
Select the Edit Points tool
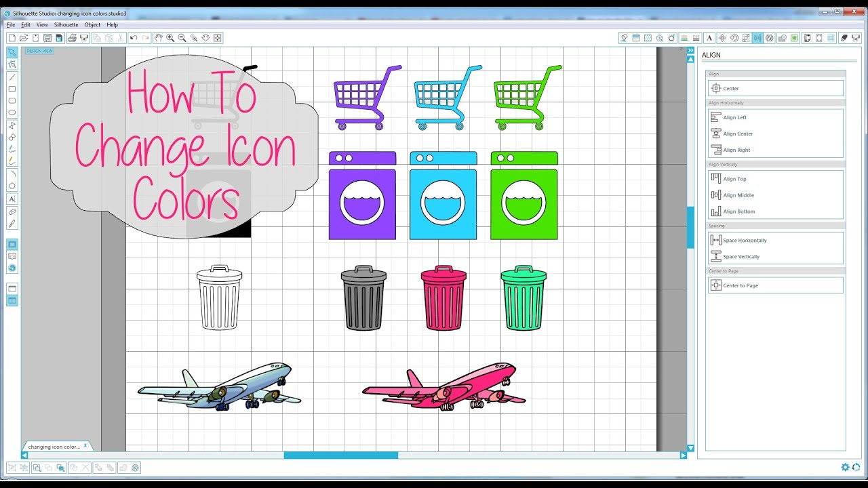tap(12, 64)
